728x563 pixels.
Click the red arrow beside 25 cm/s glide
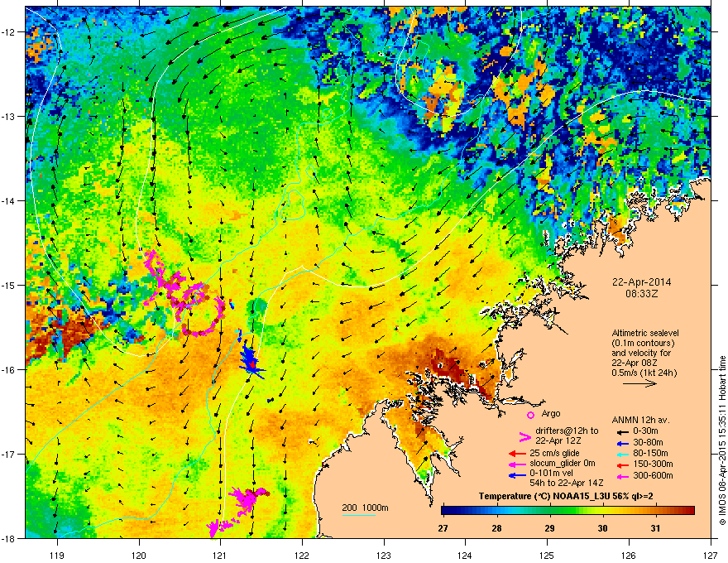coord(517,454)
